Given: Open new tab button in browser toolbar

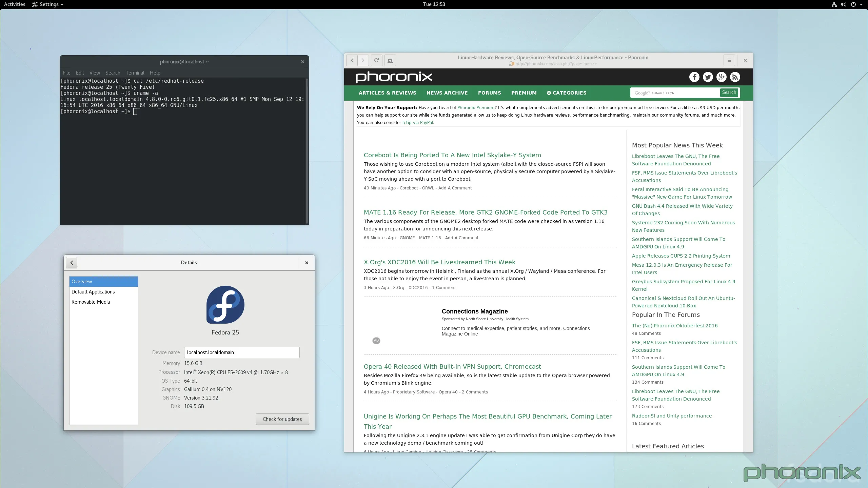Looking at the screenshot, I should 390,60.
